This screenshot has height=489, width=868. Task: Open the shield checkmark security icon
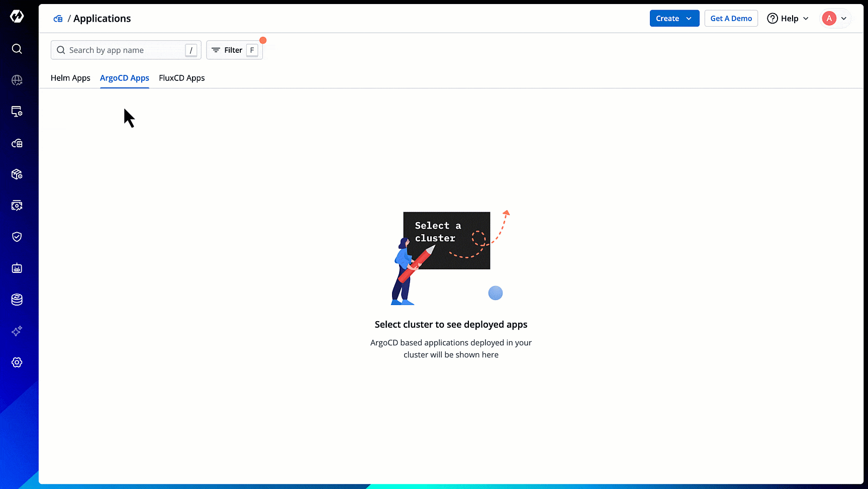[17, 237]
